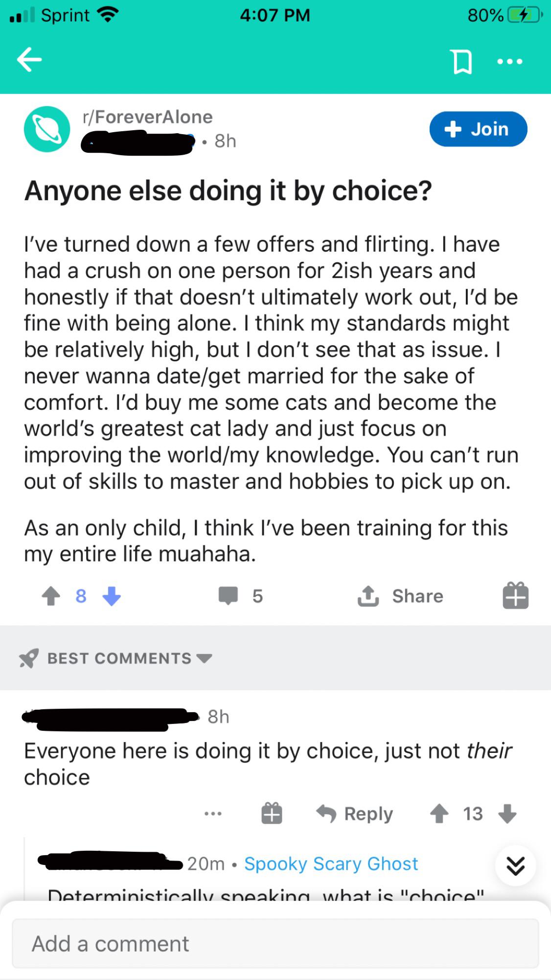The height and width of the screenshot is (980, 551).
Task: Give an award to the post
Action: (x=515, y=595)
